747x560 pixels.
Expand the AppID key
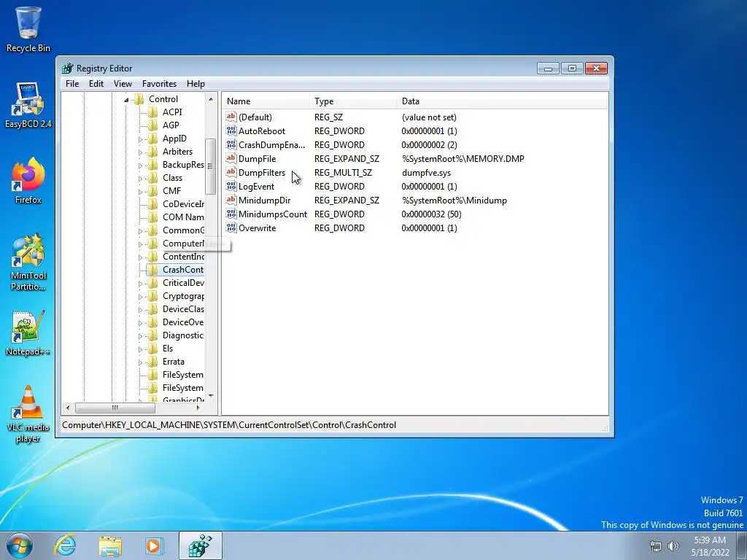coord(140,139)
